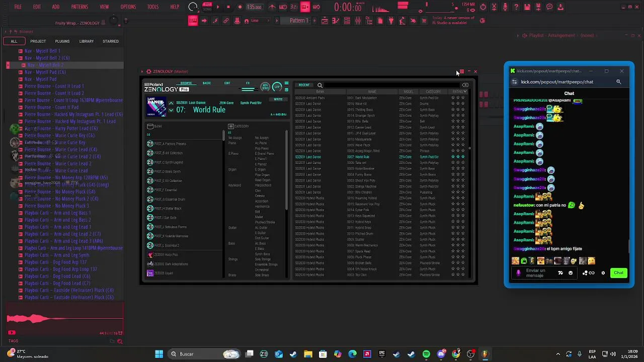The width and height of the screenshot is (644, 362).
Task: Click the Last Dance bank thumbnail
Action: coord(155,107)
